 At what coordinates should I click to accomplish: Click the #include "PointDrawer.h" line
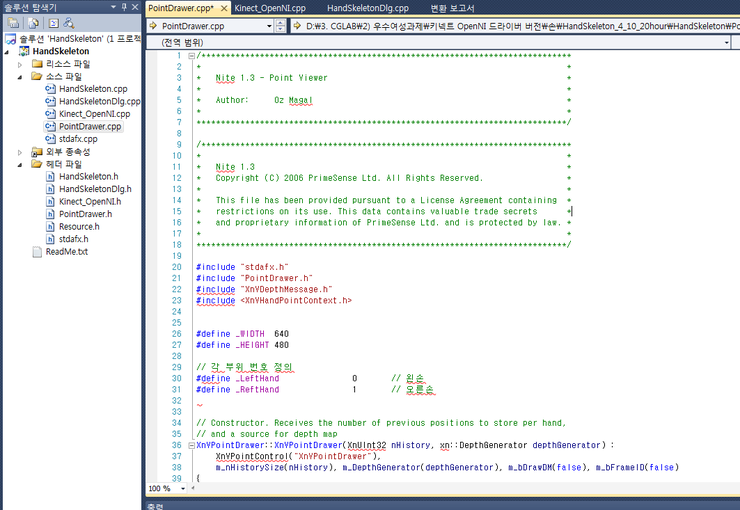(x=254, y=278)
